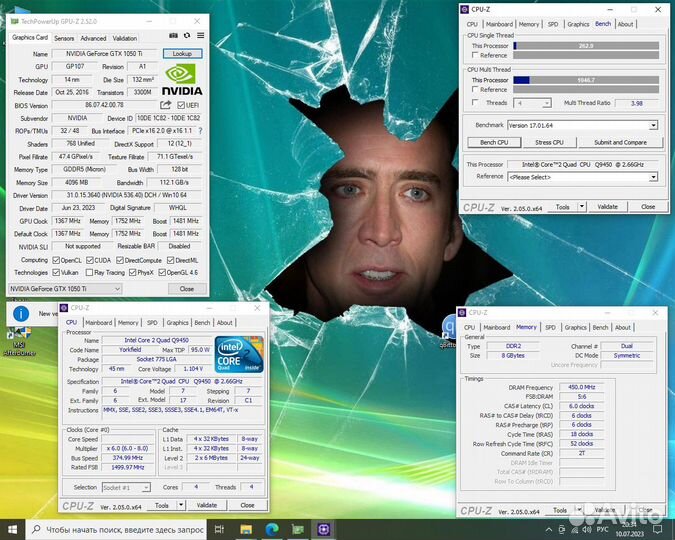Toggle the PhysX checkbox
This screenshot has height=540, width=675.
[x=133, y=273]
